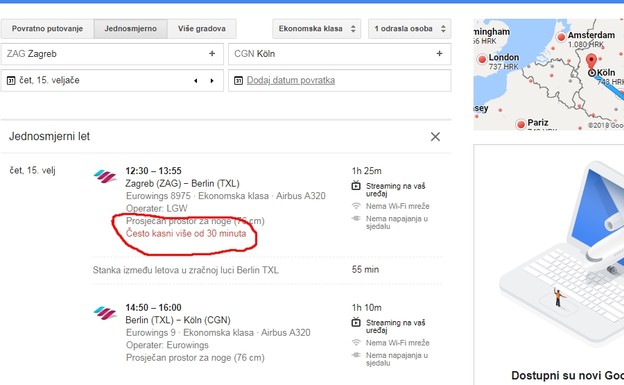Open the 1 odrasla osoba passenger dropdown
This screenshot has height=385, width=624.
click(x=410, y=29)
